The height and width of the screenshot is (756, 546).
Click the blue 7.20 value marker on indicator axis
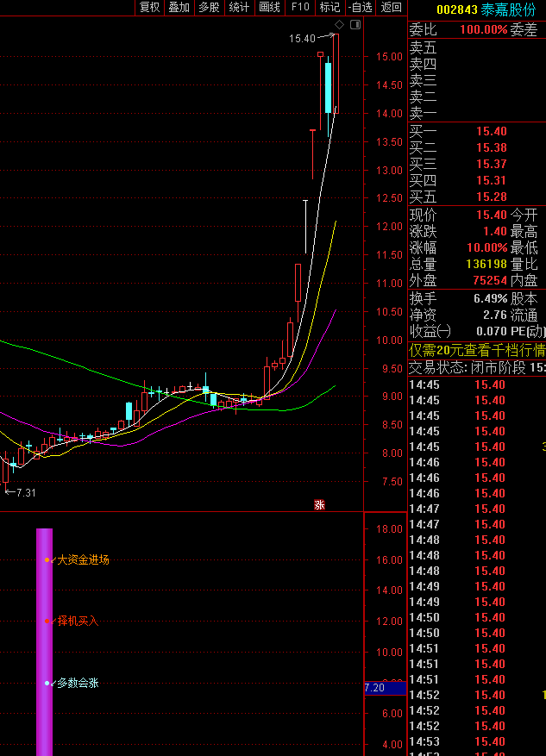(x=386, y=688)
